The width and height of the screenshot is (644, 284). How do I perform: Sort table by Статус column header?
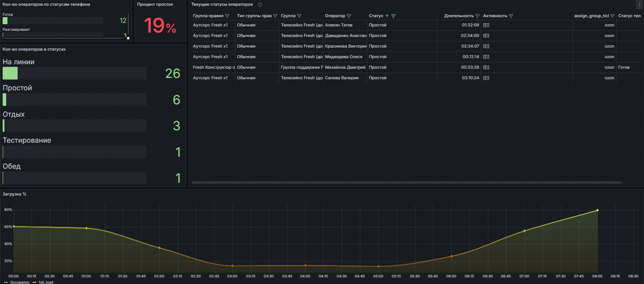pyautogui.click(x=376, y=16)
